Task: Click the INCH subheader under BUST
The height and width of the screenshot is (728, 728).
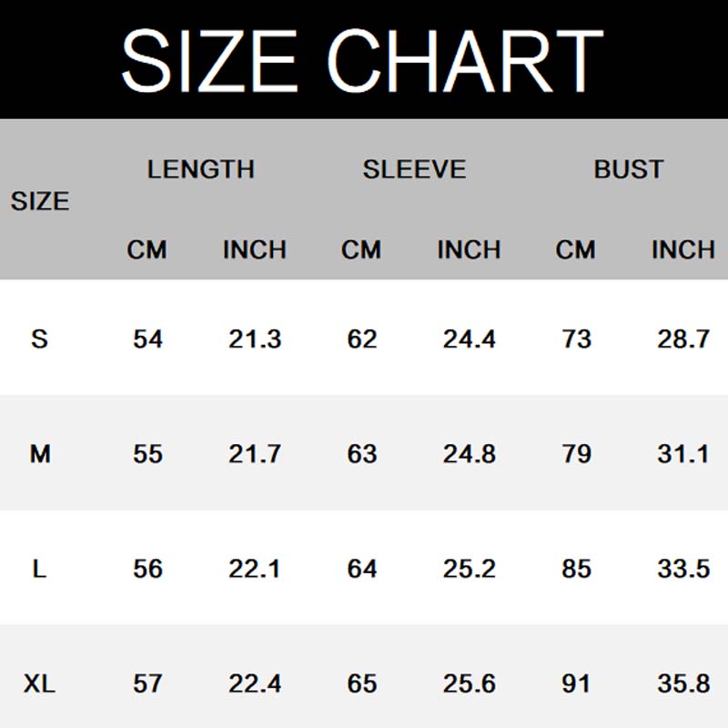Action: [682, 249]
